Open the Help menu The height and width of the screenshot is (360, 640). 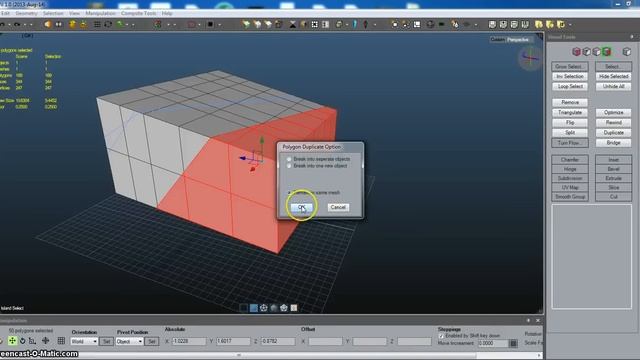point(167,13)
